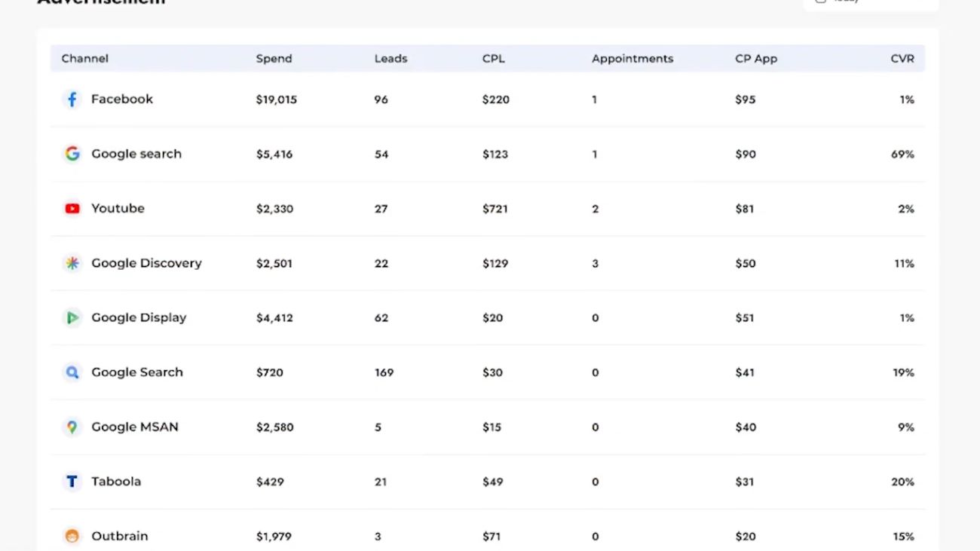980x551 pixels.
Task: Click the Google MSAN pin icon
Action: (72, 427)
